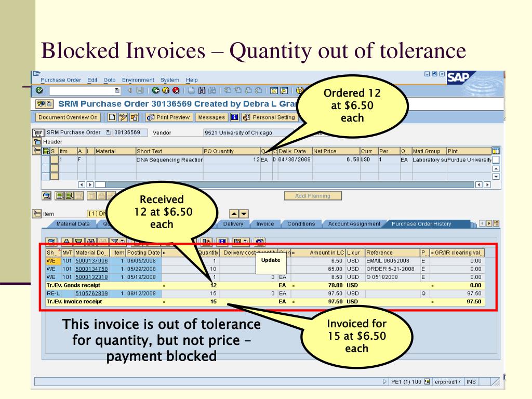
Task: Click the print icon in the history toolbar
Action: (x=67, y=242)
